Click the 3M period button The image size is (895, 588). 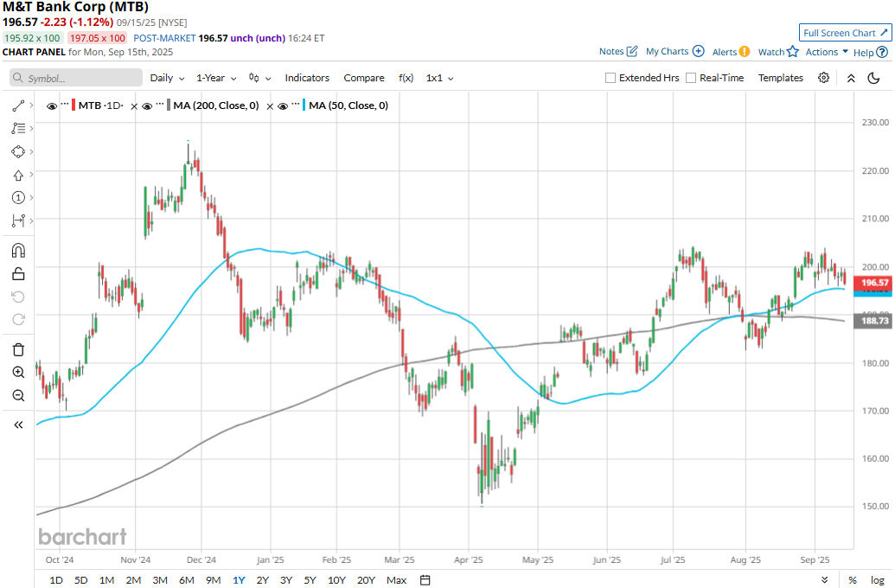pos(160,580)
